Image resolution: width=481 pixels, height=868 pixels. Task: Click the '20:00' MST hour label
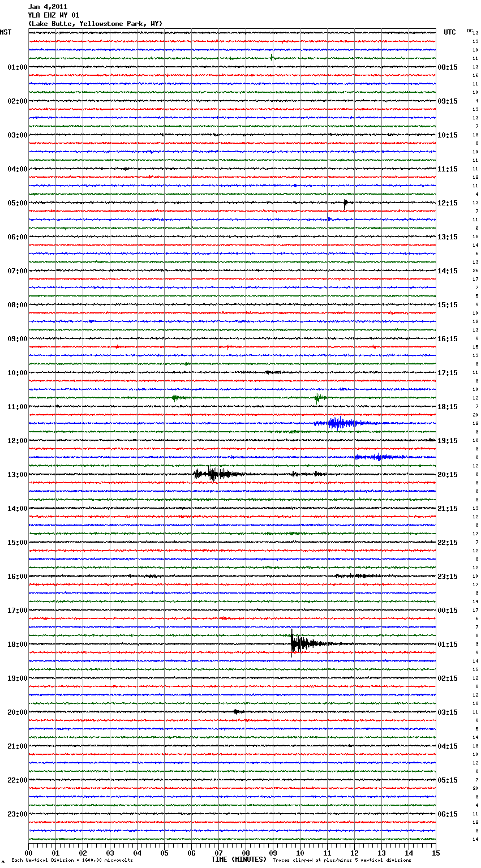pos(18,712)
